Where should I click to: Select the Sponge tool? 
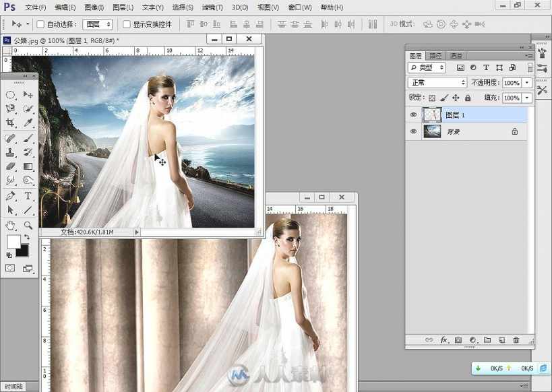(x=28, y=180)
